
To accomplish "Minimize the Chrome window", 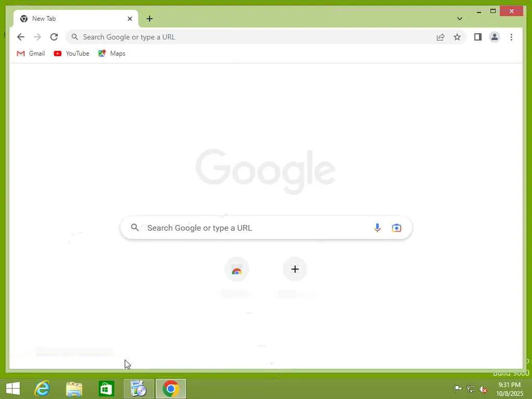I will (x=478, y=11).
